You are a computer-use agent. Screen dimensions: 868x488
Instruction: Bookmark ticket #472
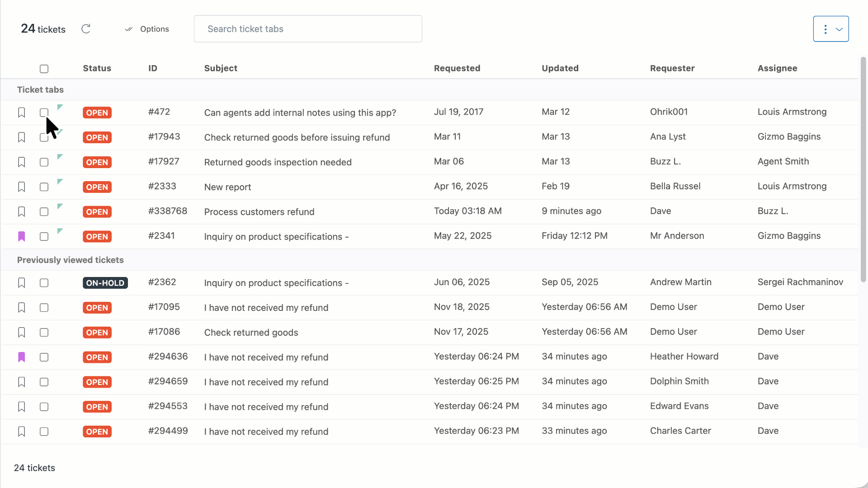click(21, 113)
